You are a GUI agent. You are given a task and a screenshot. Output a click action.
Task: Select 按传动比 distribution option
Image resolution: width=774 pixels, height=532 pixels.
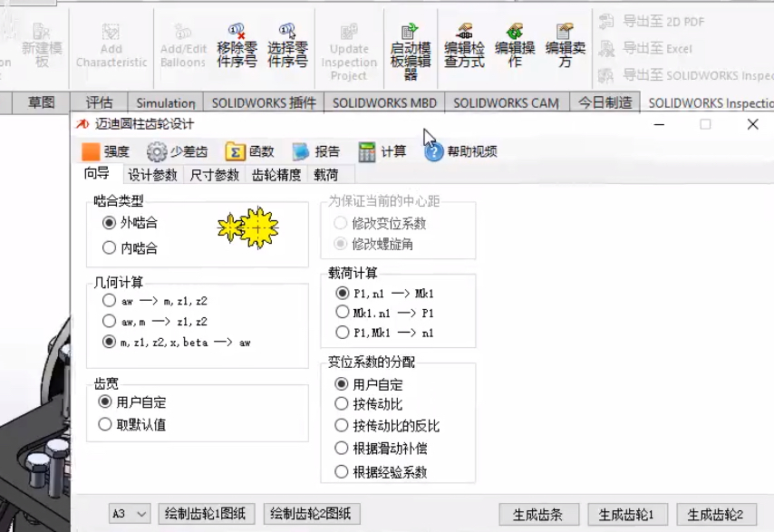(x=341, y=403)
